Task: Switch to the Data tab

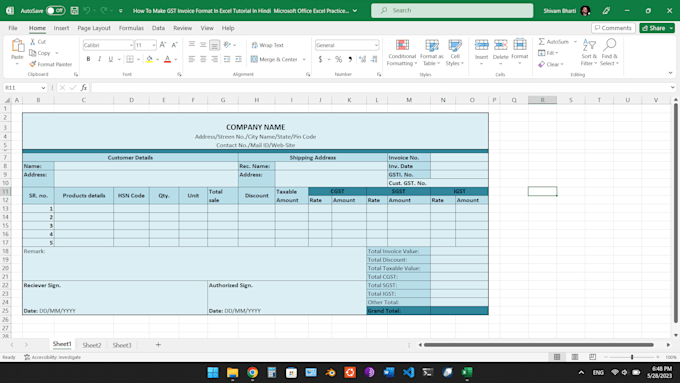Action: [158, 28]
